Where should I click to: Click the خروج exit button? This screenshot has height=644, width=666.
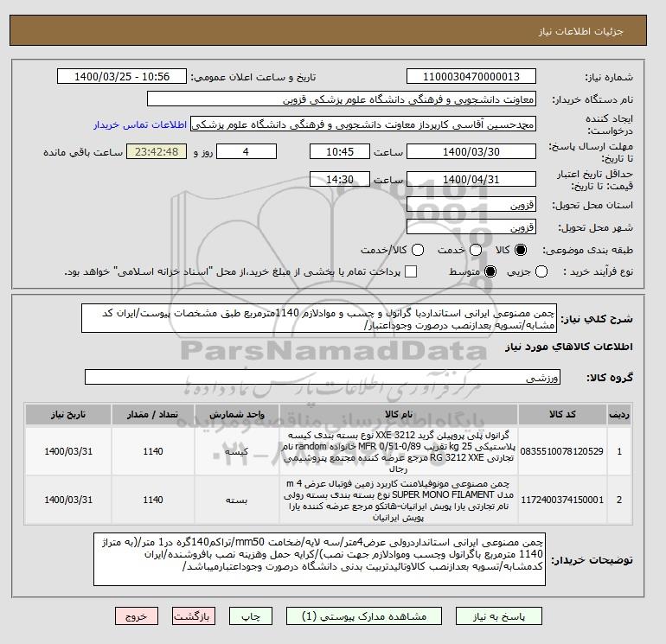[137, 616]
